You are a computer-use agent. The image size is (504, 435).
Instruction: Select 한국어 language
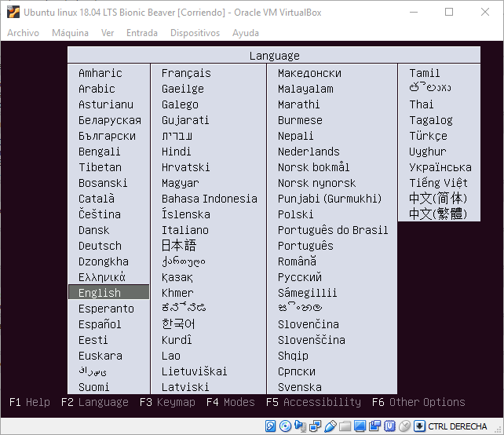point(178,324)
